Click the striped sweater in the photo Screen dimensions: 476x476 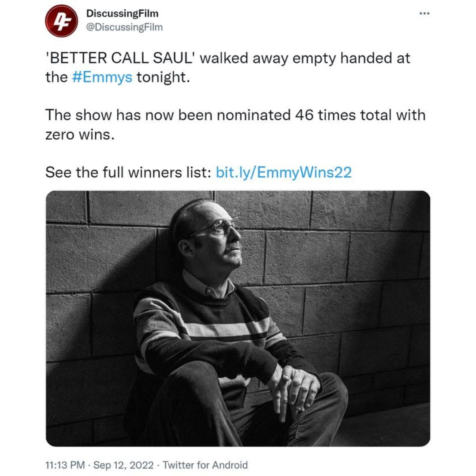tap(206, 328)
